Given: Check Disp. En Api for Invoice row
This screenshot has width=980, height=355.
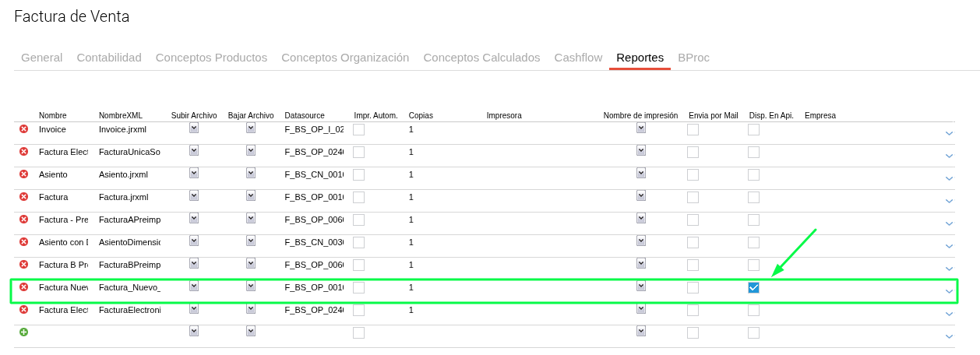Looking at the screenshot, I should (753, 130).
